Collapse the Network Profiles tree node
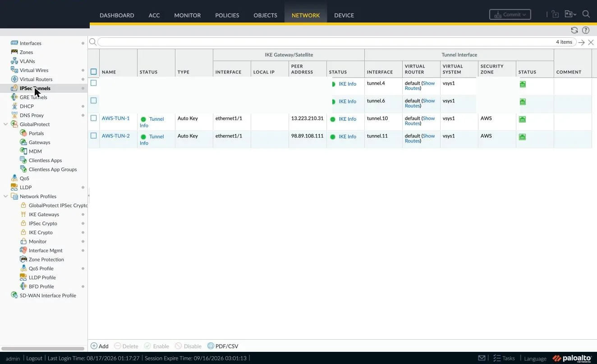This screenshot has height=364, width=597. coord(5,196)
